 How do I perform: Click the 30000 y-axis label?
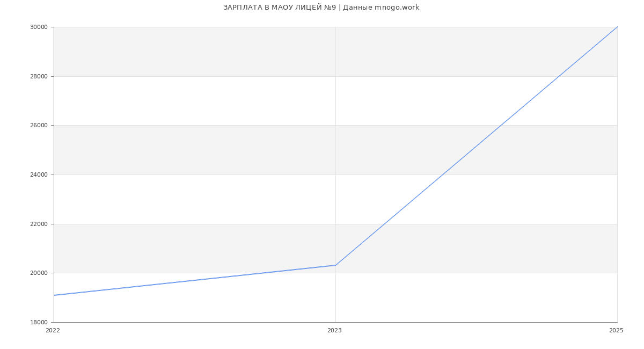click(39, 27)
